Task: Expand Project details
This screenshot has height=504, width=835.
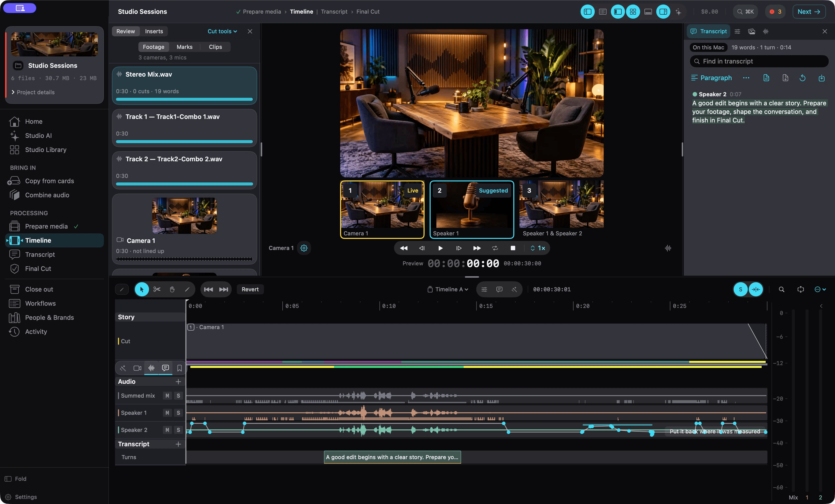Action: tap(33, 92)
